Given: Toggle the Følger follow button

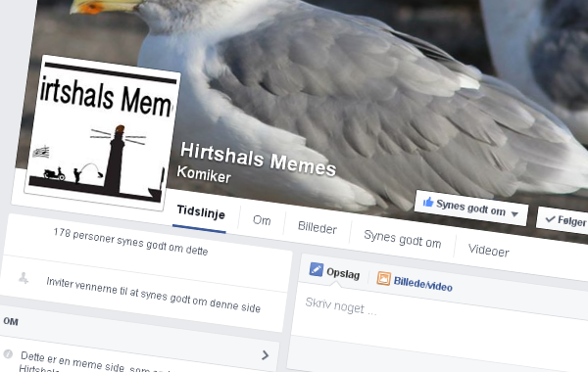Looking at the screenshot, I should [x=563, y=220].
